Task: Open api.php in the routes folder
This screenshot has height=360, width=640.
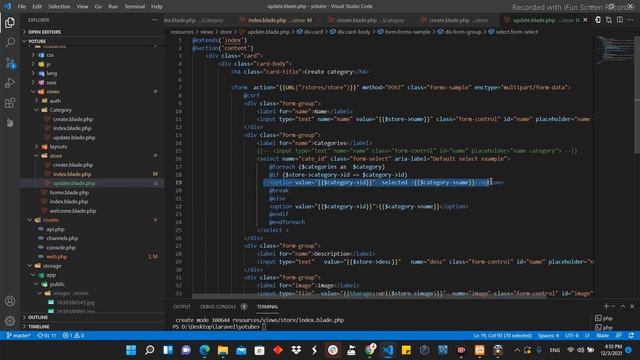Action: 55,229
